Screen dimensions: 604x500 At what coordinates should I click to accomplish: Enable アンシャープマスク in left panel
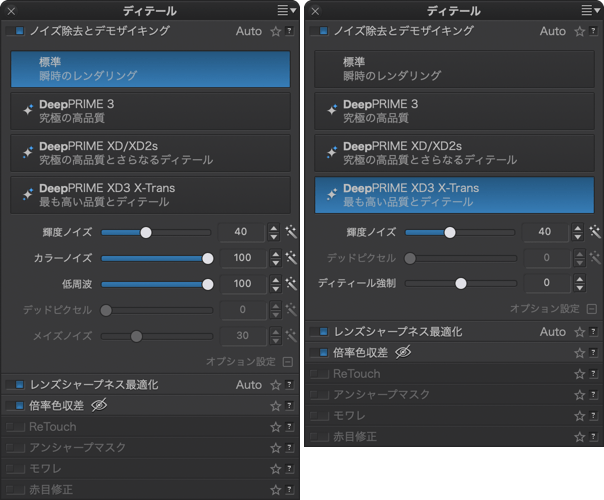point(15,448)
